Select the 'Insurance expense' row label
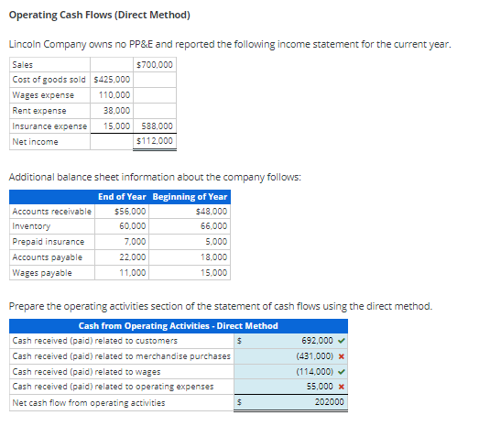This screenshot has height=448, width=501. coord(49,126)
